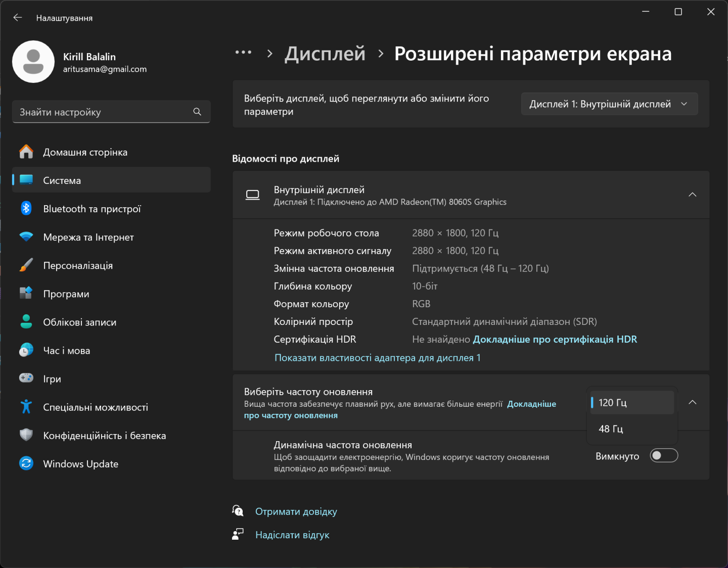Screen dimensions: 728x568
Task: Go to Облікові записи settings
Action: pos(80,322)
